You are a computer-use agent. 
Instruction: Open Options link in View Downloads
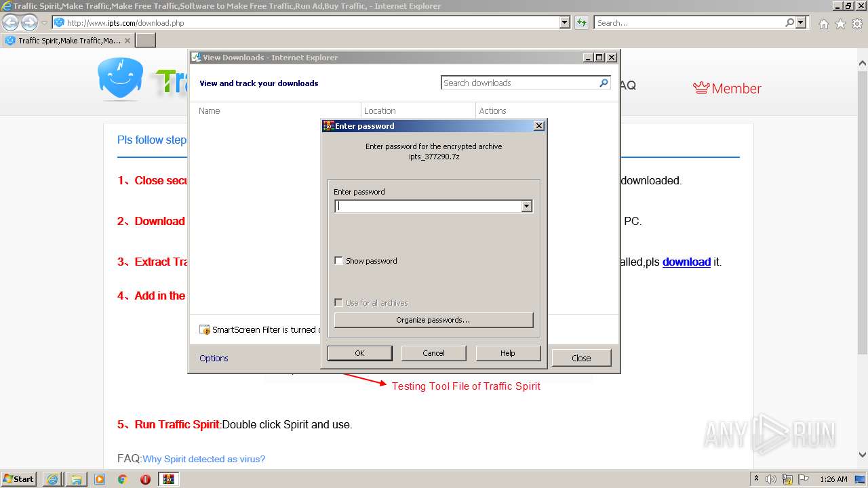[x=214, y=358]
